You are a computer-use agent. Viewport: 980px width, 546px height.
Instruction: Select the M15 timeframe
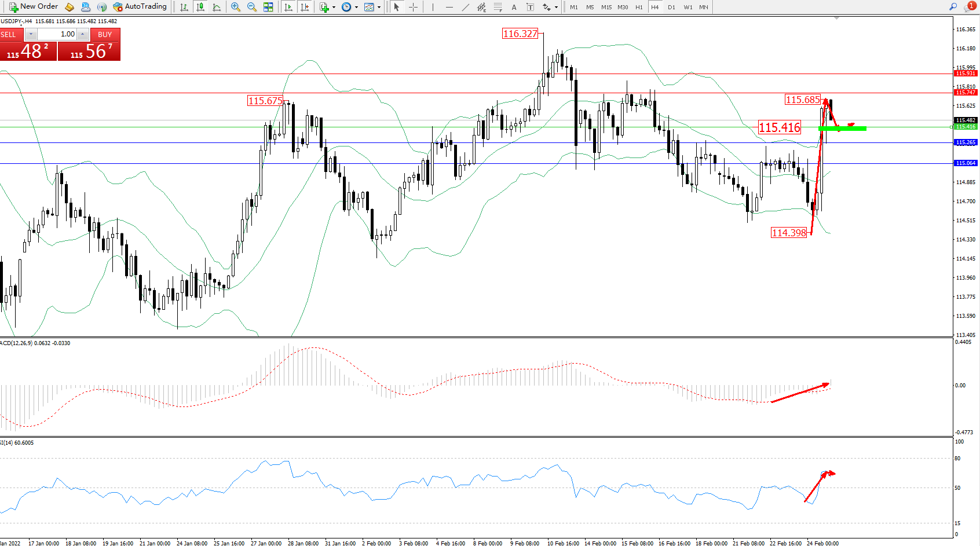(x=606, y=7)
